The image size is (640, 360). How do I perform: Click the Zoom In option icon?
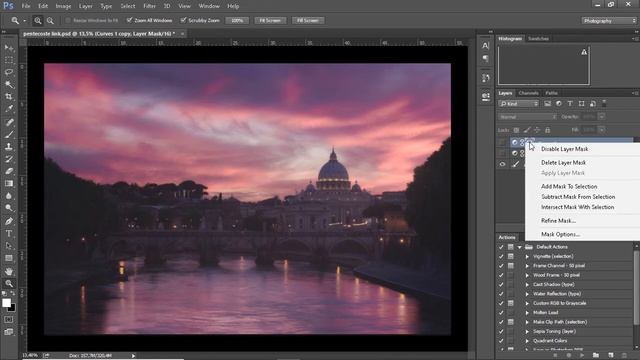click(x=38, y=20)
